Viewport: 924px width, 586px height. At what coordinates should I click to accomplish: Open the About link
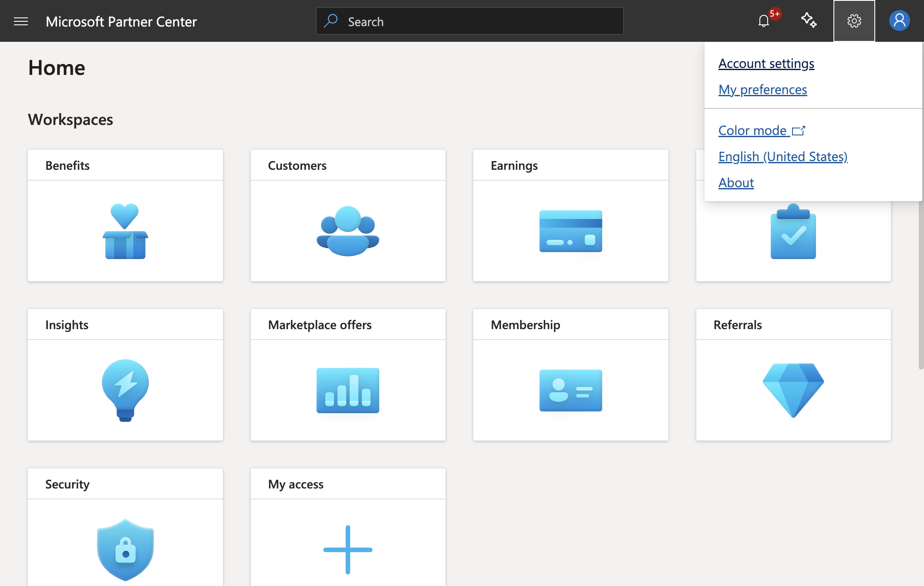pyautogui.click(x=736, y=183)
